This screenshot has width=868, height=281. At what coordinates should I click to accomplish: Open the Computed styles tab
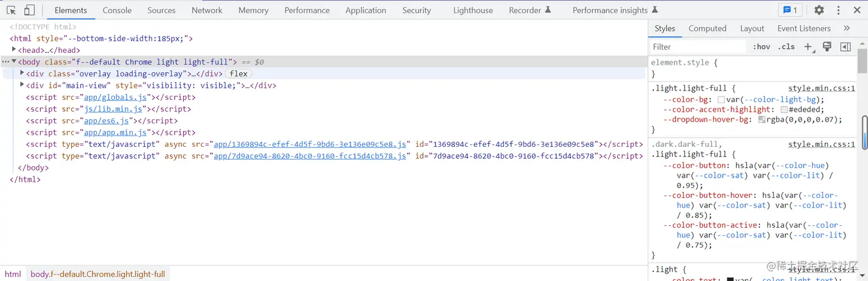click(707, 29)
